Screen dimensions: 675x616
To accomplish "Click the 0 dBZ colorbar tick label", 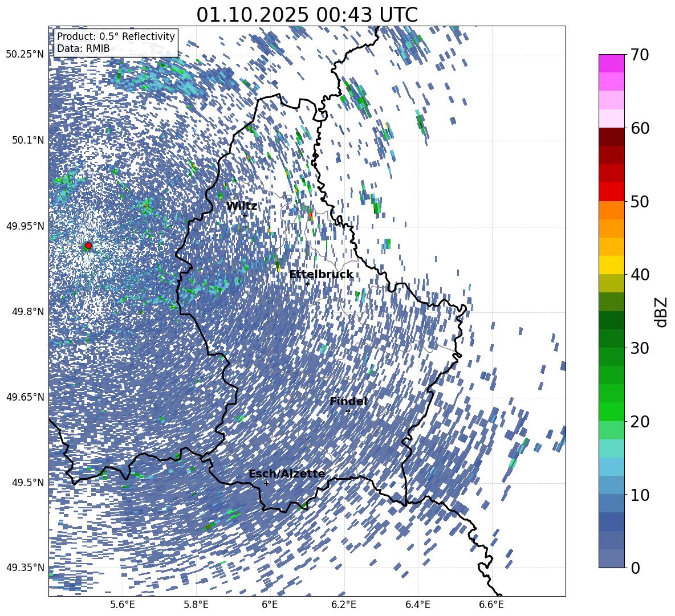I will pyautogui.click(x=635, y=568).
